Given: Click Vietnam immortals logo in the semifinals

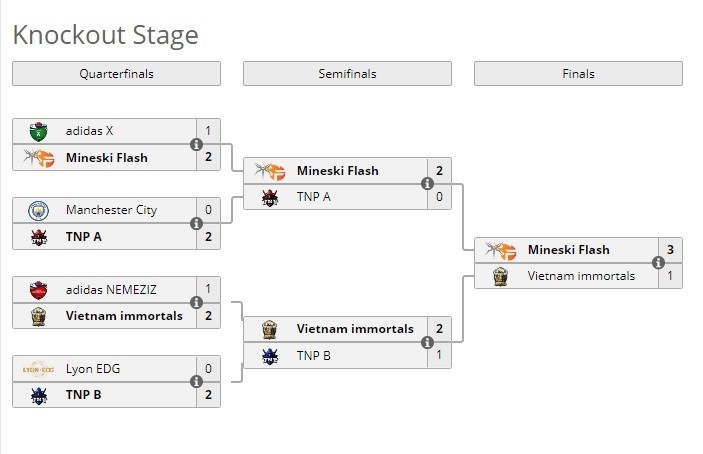Looking at the screenshot, I should 270,329.
